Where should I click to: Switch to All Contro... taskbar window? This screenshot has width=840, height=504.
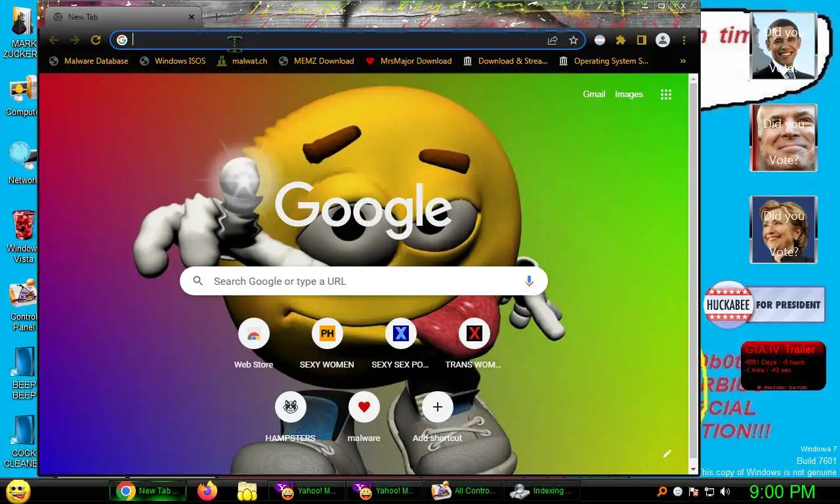463,491
